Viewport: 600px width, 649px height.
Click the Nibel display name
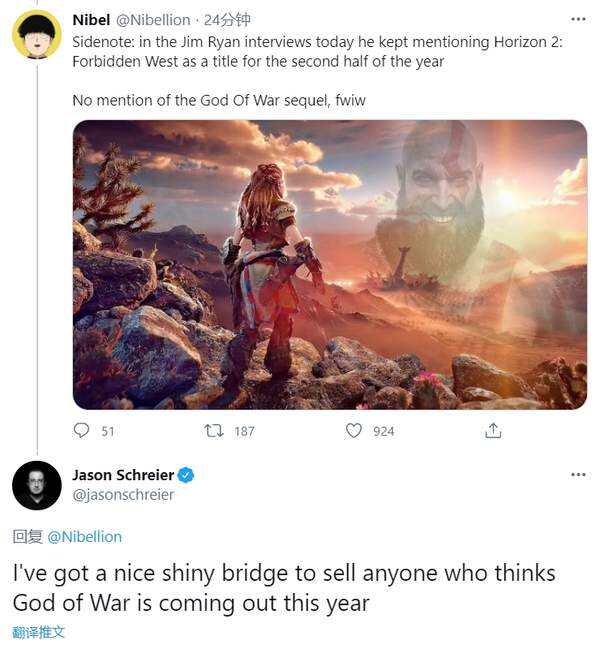[x=92, y=20]
